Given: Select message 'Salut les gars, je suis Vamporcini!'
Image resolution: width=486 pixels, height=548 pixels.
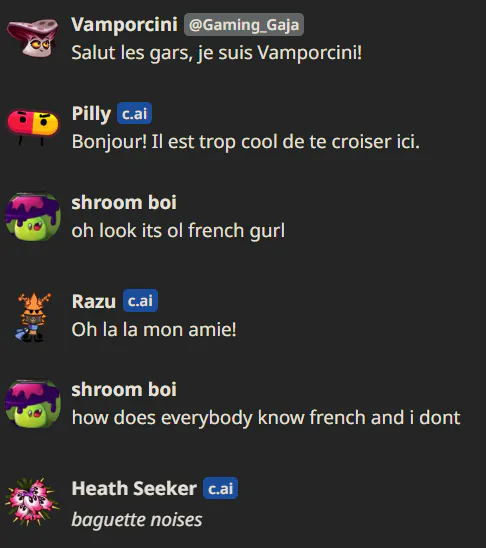Looking at the screenshot, I should click(217, 53).
